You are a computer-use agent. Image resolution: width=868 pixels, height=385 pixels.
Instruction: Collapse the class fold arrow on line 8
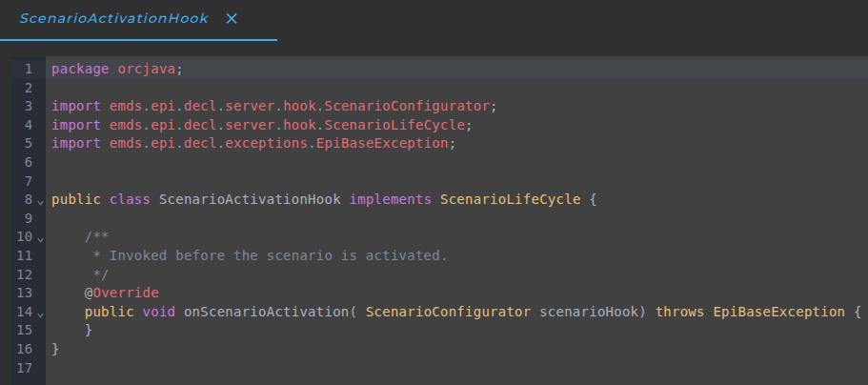(40, 202)
